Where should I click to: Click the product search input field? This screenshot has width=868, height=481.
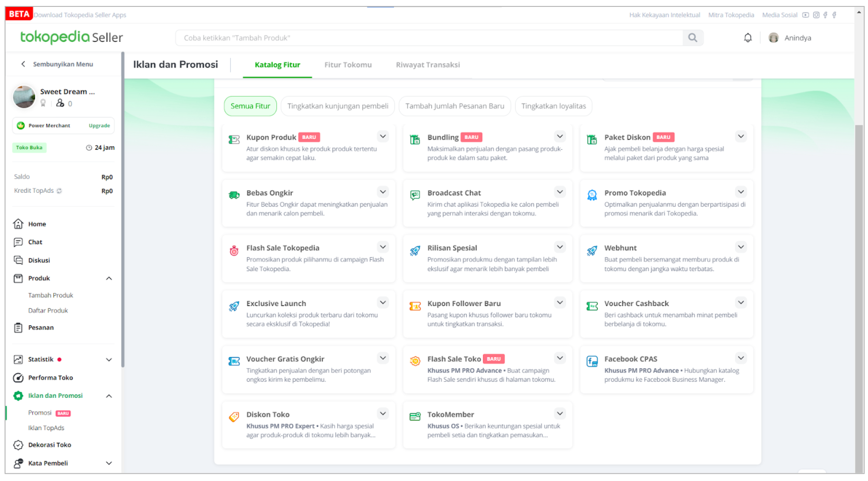(x=429, y=38)
